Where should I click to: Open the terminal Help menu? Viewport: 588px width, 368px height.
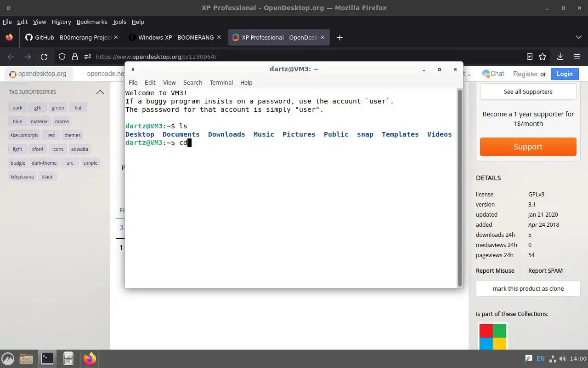point(246,82)
